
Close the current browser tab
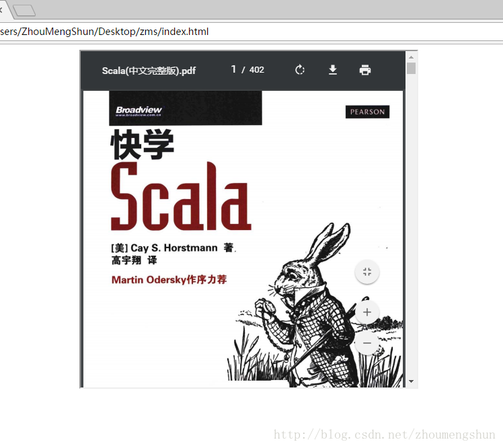click(x=1, y=10)
